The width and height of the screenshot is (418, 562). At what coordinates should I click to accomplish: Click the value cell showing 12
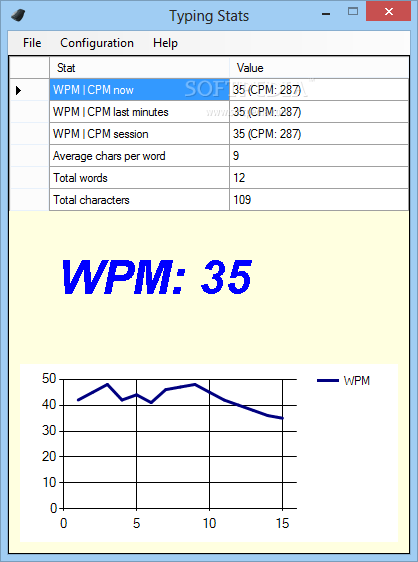tap(319, 178)
